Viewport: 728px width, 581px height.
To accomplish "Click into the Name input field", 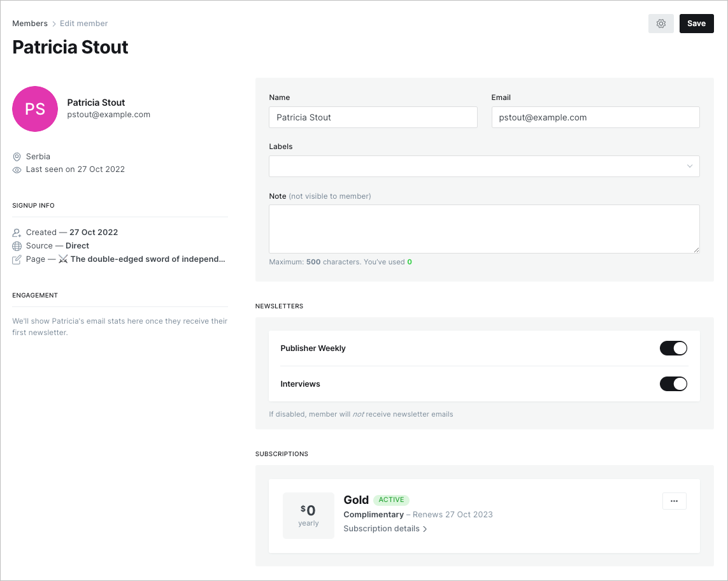I will coord(373,117).
